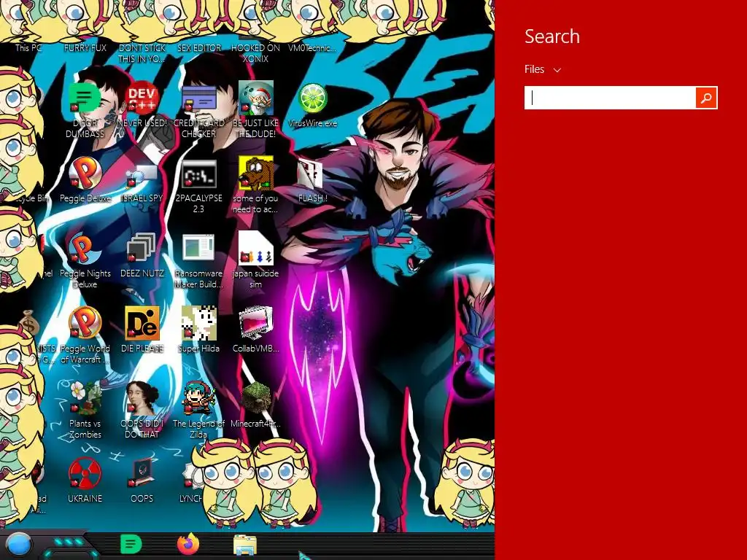Select the Peggle Nights Deluxe icon
The image size is (747, 560).
point(85,248)
